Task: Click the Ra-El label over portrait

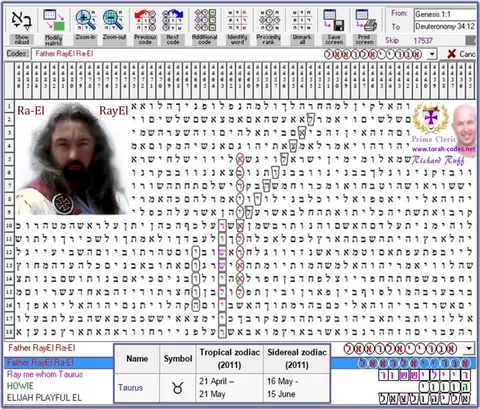Action: (31, 111)
